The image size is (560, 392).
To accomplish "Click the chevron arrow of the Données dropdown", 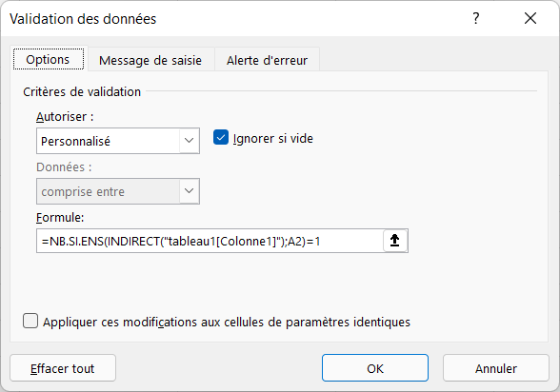I will 189,191.
